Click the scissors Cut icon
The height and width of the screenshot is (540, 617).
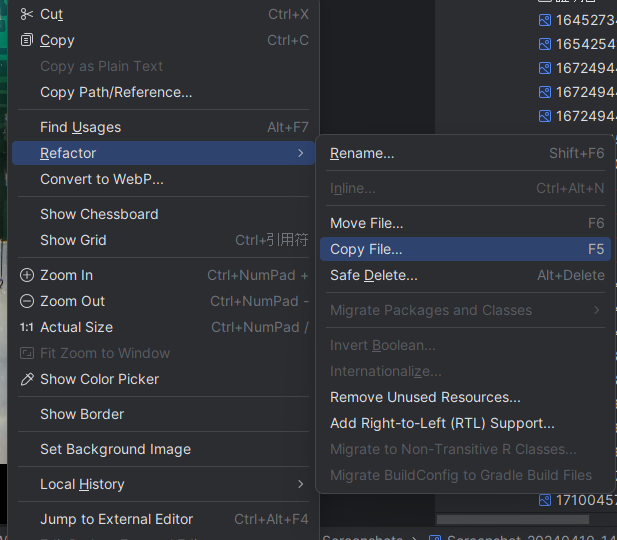click(x=27, y=14)
